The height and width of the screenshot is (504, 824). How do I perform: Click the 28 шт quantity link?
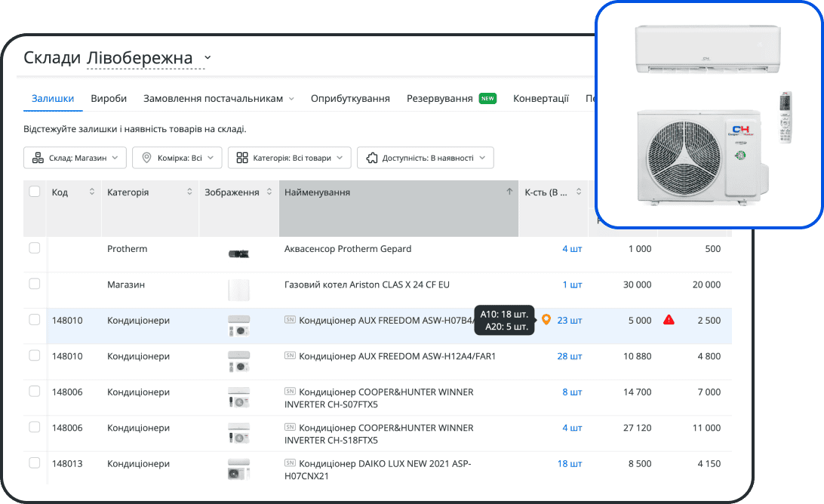click(571, 356)
